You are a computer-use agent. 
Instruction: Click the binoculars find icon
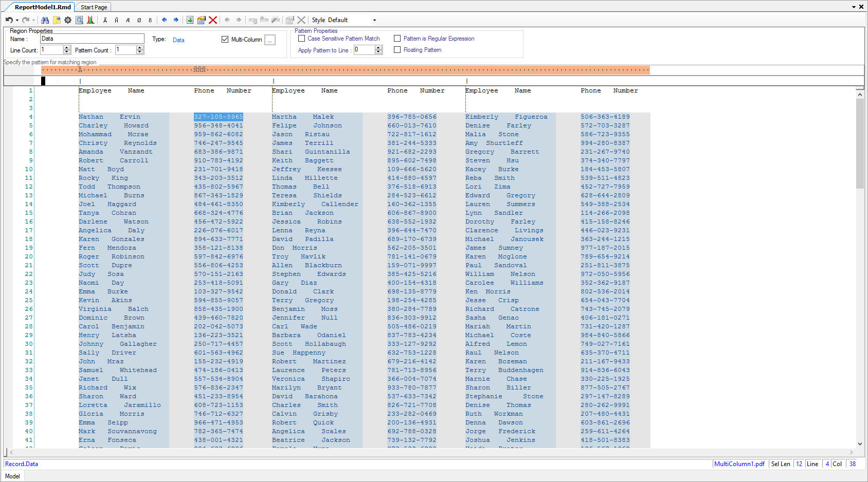coord(45,20)
